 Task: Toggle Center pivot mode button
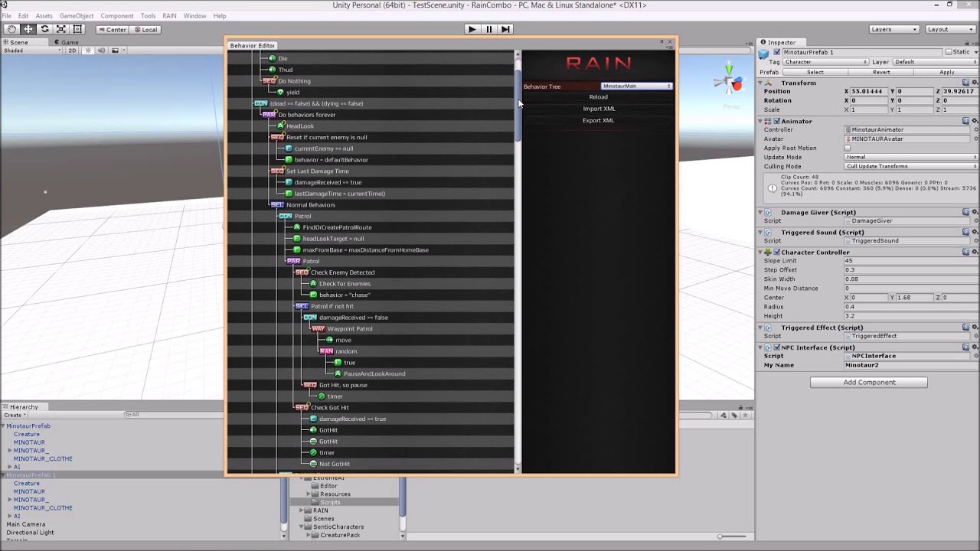(113, 29)
